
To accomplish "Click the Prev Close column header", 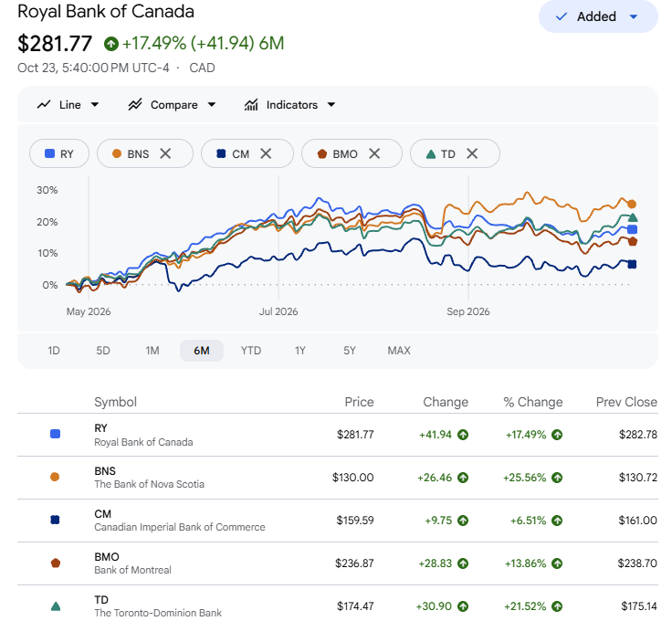I will (626, 402).
